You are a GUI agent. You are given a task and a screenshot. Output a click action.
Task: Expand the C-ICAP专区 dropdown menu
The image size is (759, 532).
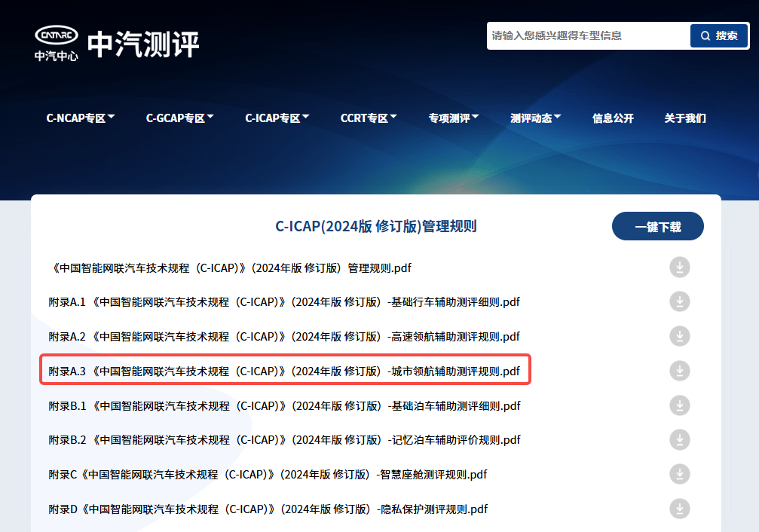pyautogui.click(x=277, y=118)
